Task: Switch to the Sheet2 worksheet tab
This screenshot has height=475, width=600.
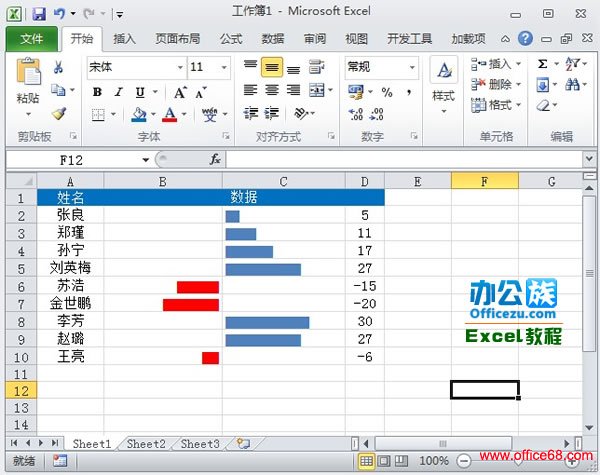Action: tap(146, 444)
